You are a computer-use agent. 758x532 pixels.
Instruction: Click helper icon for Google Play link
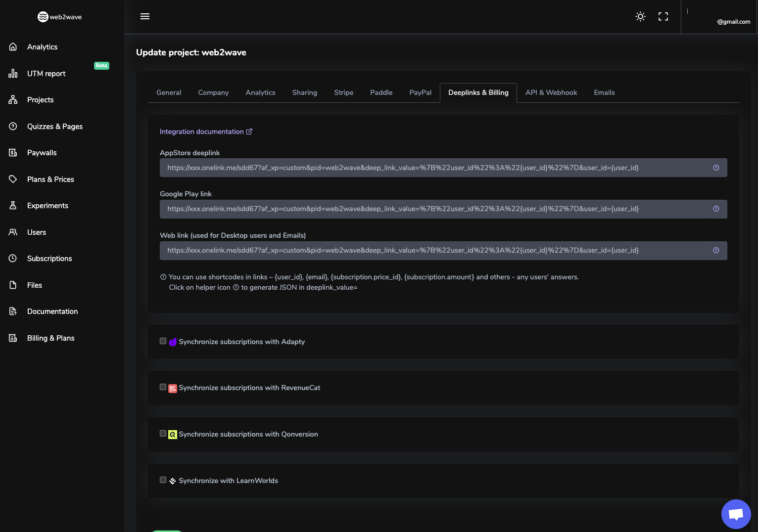click(x=716, y=209)
